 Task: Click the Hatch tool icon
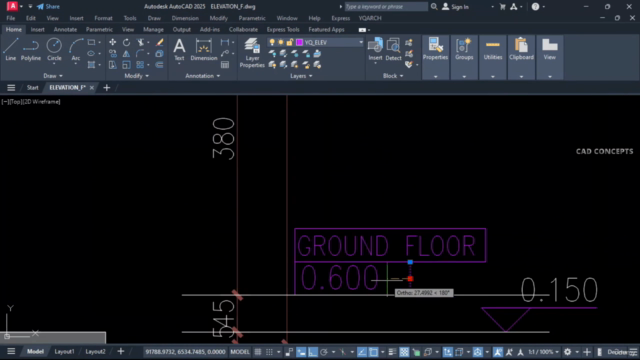point(91,64)
